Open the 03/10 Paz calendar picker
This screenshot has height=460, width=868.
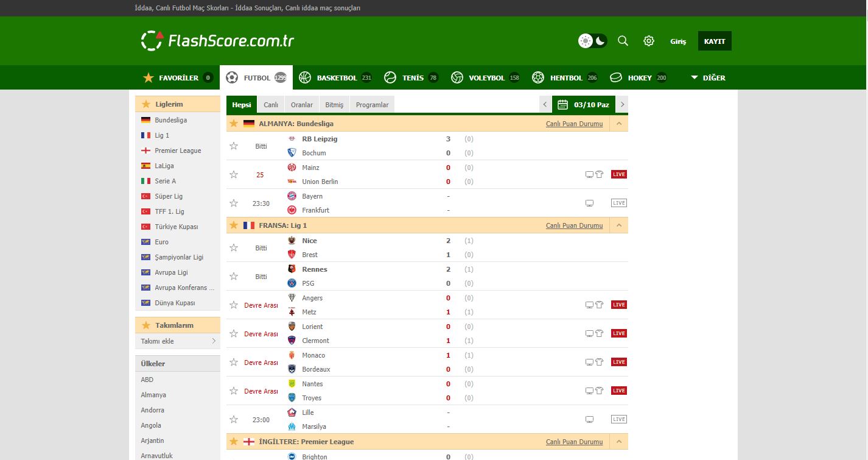coord(584,105)
